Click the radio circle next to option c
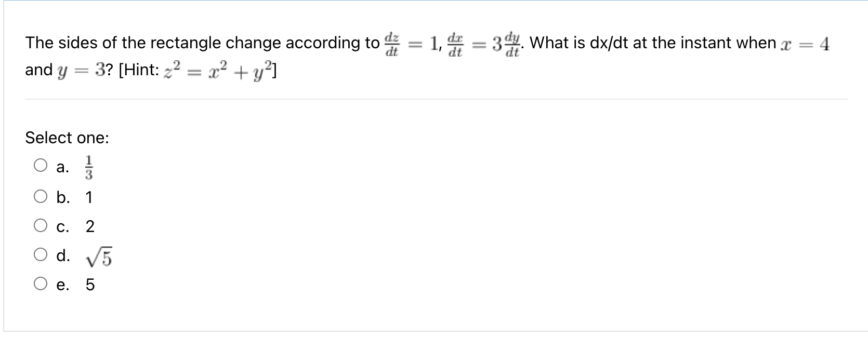This screenshot has width=868, height=353. coord(42,225)
